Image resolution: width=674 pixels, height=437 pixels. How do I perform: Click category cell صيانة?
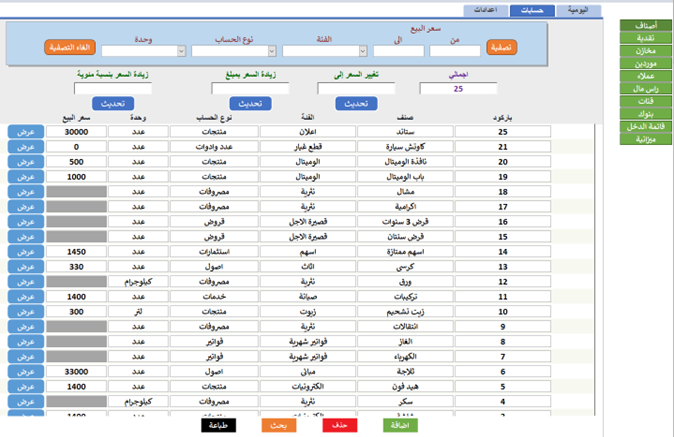tap(308, 297)
